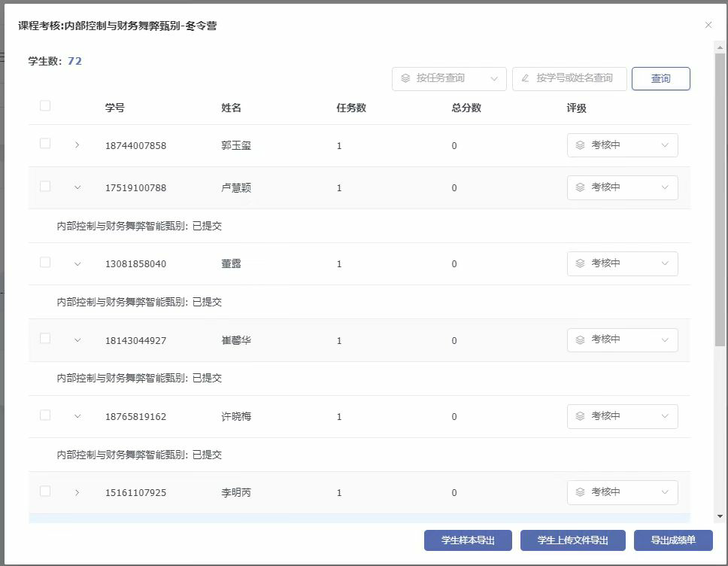
Task: Click layers icon in 董露's rating box
Action: (580, 263)
